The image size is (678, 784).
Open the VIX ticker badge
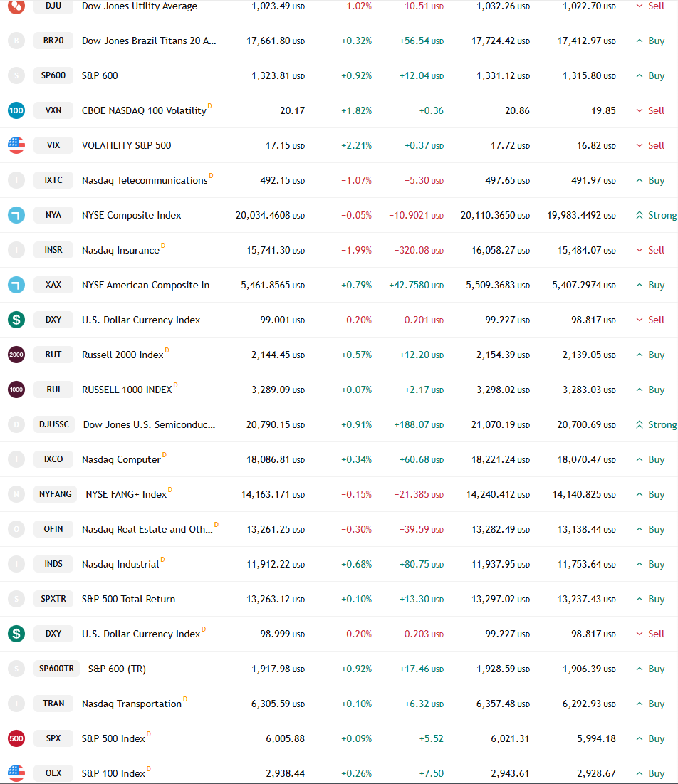coord(53,145)
